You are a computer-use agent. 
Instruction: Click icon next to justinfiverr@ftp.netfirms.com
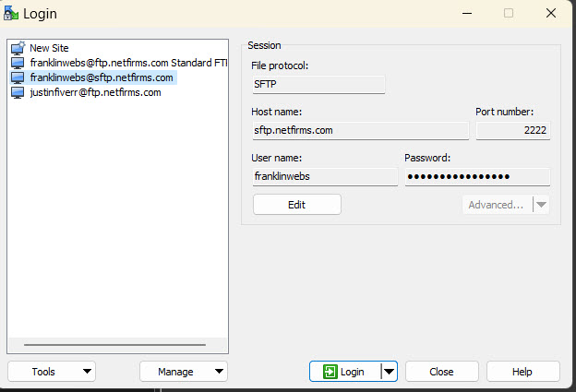pos(18,92)
